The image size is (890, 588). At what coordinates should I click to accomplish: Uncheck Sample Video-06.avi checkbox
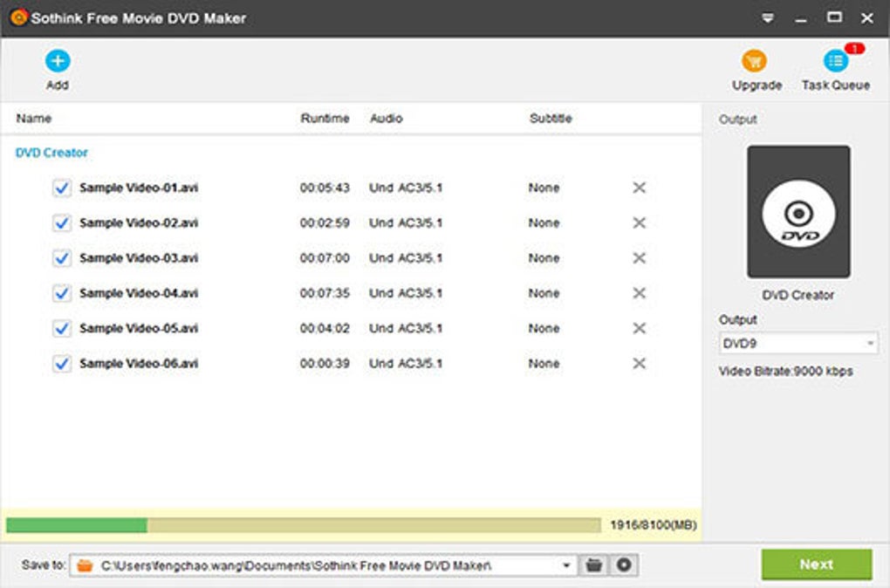pyautogui.click(x=62, y=364)
